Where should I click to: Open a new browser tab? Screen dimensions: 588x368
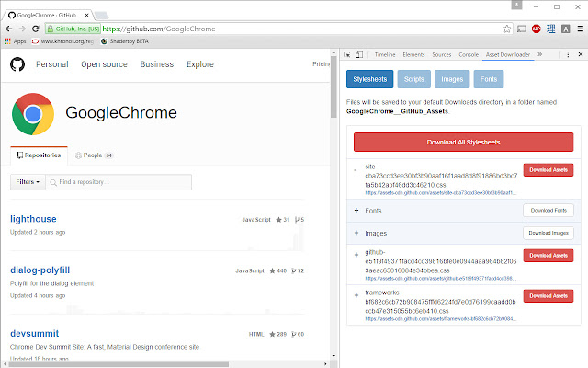pos(101,16)
